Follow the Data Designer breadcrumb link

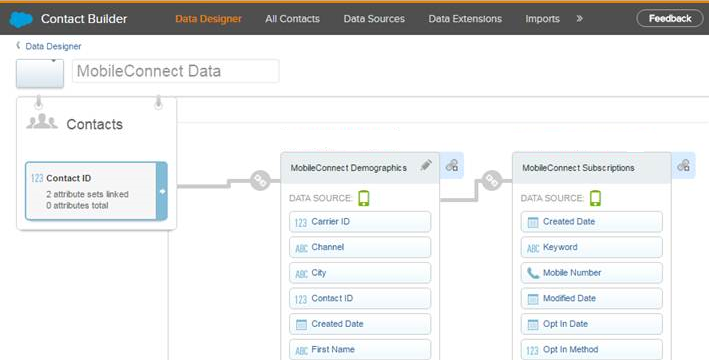click(53, 46)
